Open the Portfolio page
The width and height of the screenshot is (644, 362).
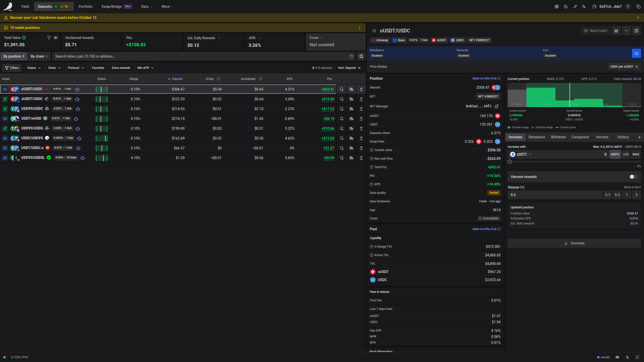click(x=86, y=7)
